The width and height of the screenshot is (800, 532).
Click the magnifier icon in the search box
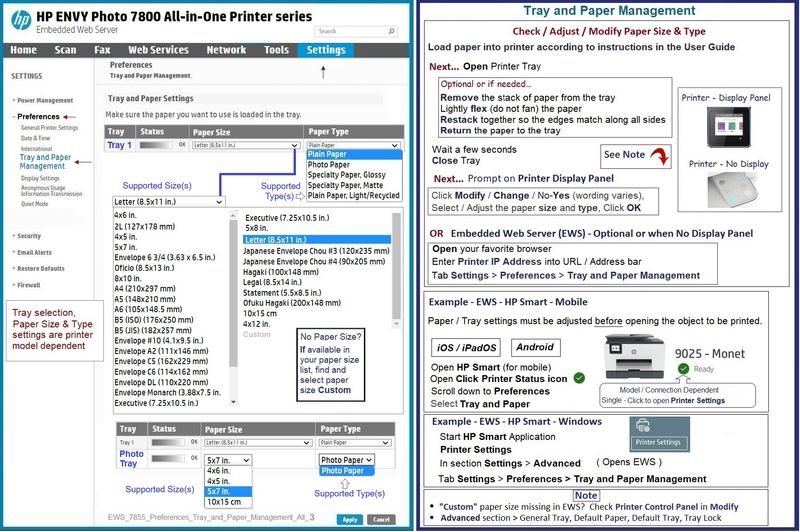(x=391, y=31)
